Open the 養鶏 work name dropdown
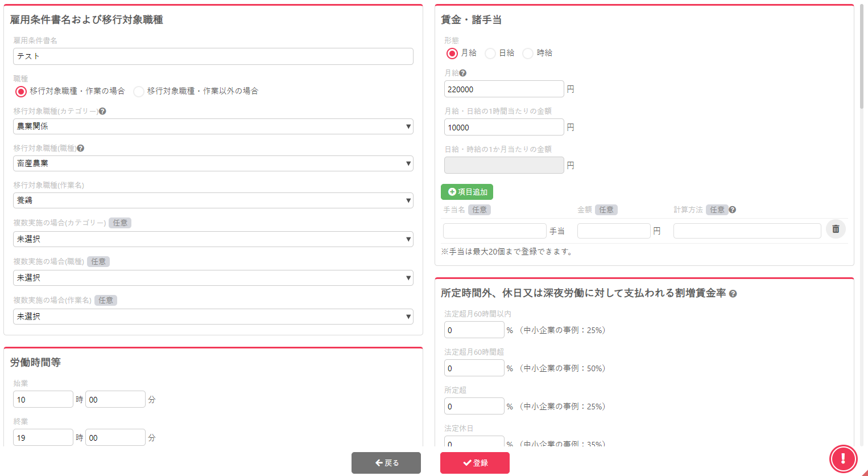868x476 pixels. coord(213,200)
